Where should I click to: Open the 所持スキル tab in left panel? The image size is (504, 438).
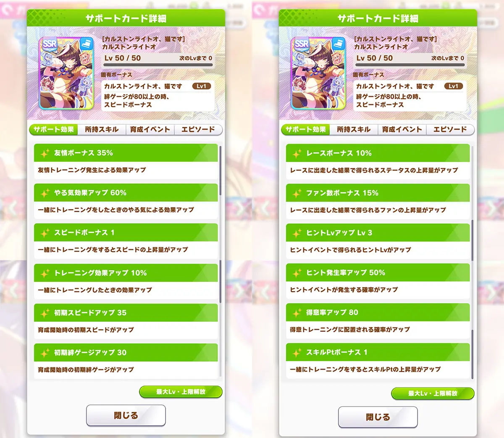tap(102, 129)
